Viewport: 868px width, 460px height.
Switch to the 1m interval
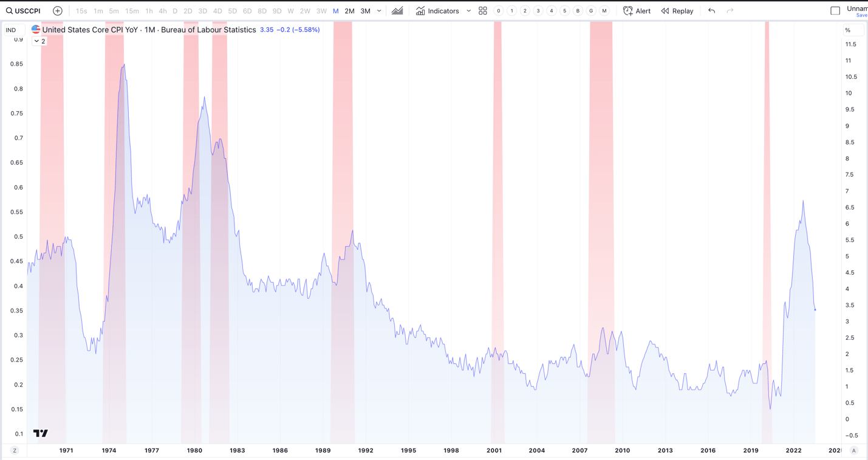[98, 11]
